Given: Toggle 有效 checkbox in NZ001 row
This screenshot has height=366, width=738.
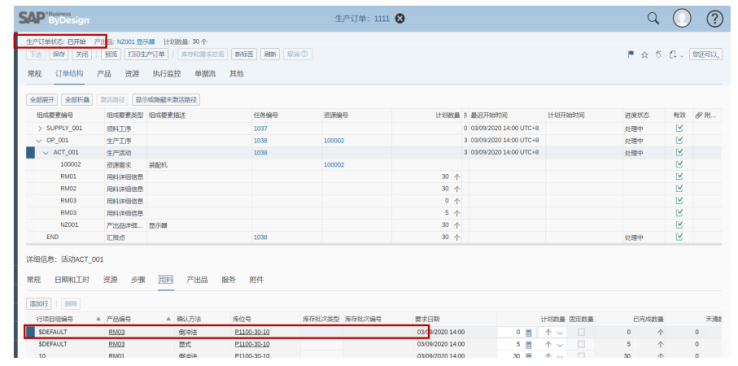Looking at the screenshot, I should pyautogui.click(x=679, y=225).
